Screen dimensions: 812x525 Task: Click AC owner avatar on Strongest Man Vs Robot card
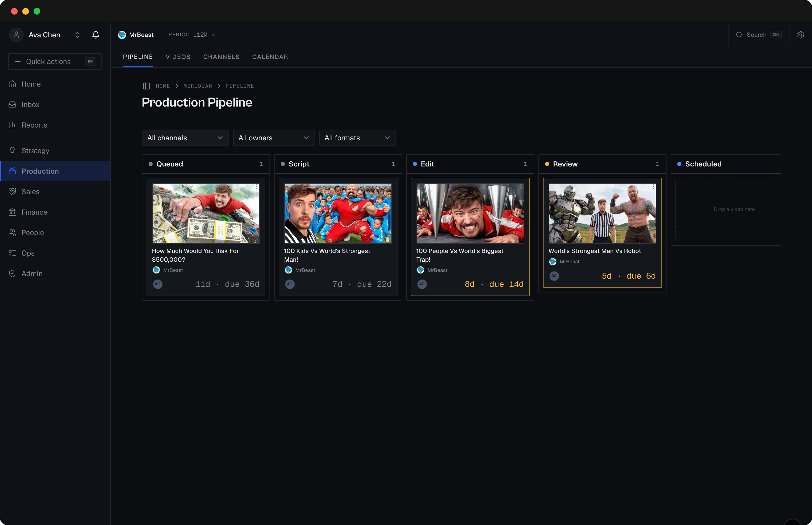554,276
